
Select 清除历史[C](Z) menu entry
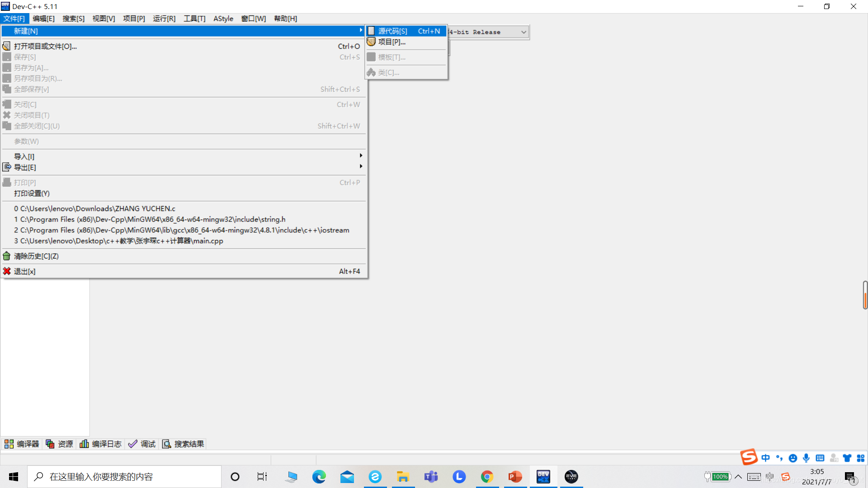pos(183,256)
